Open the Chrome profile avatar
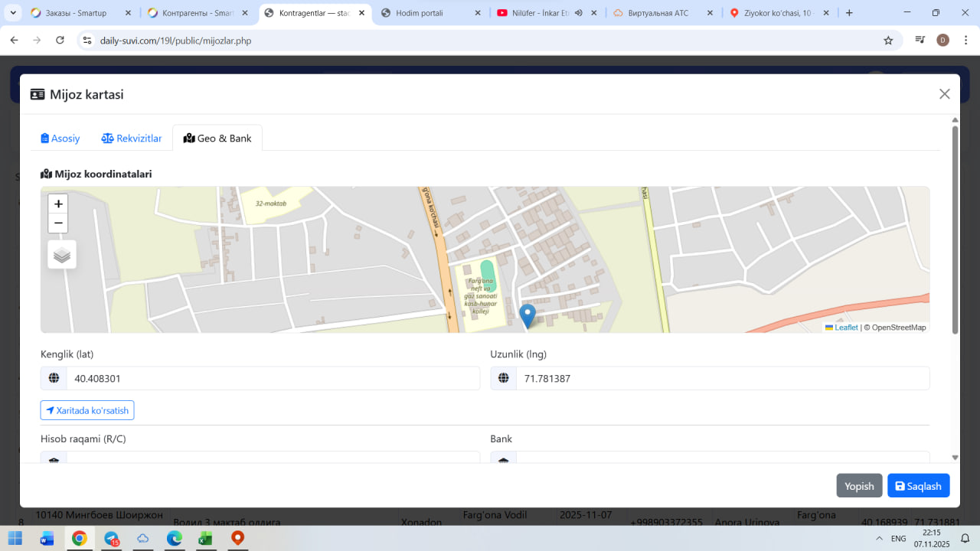This screenshot has height=551, width=980. (942, 41)
